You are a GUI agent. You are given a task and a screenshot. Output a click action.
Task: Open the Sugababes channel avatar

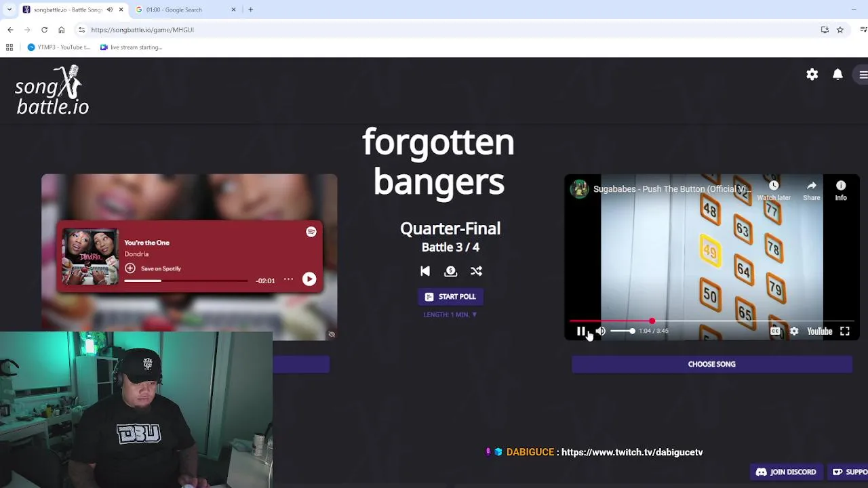click(x=579, y=189)
